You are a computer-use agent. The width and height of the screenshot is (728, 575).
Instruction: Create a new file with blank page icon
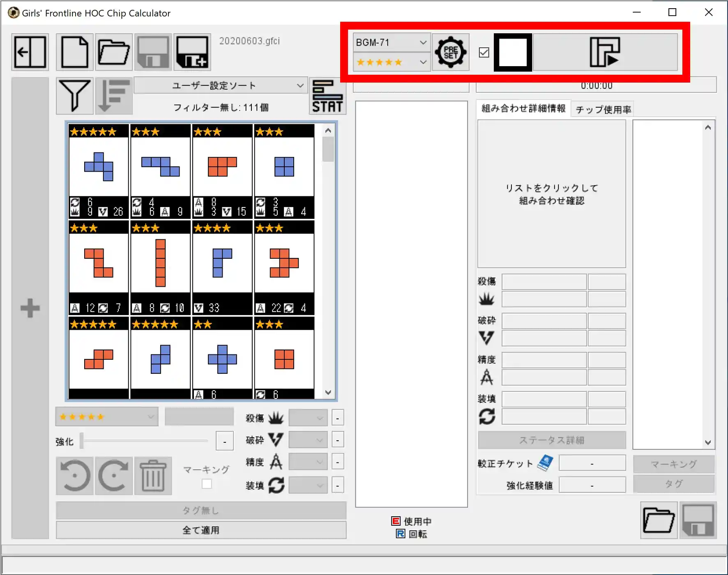(74, 52)
